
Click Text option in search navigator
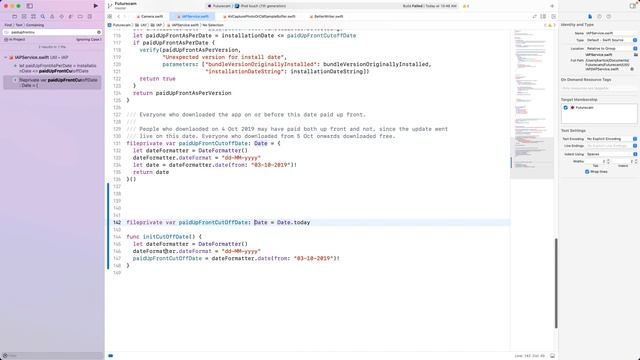pos(19,25)
